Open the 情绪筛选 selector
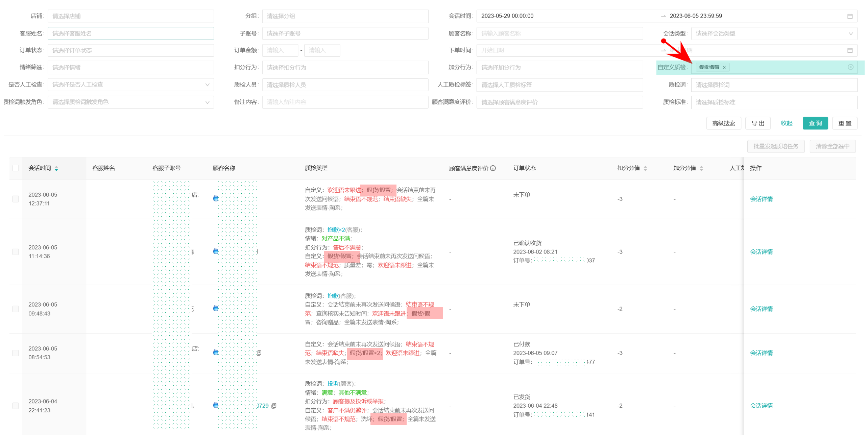Viewport: 868px width, 435px height. [131, 68]
